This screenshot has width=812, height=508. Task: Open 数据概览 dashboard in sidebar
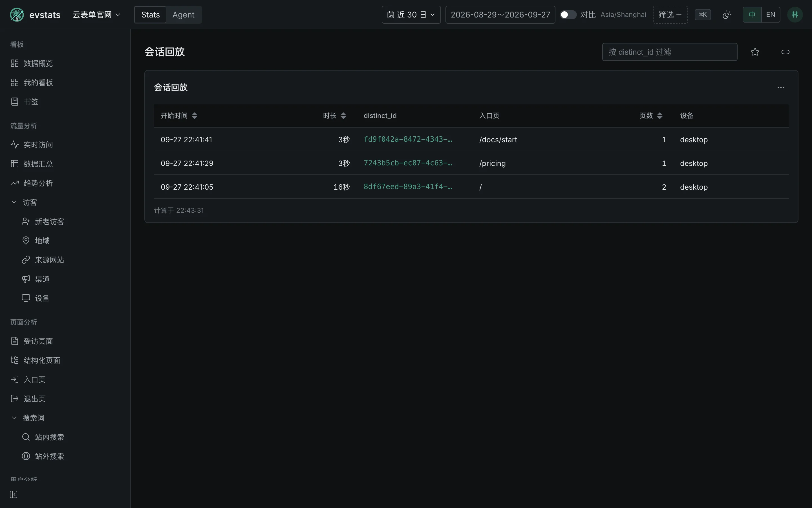(65, 63)
